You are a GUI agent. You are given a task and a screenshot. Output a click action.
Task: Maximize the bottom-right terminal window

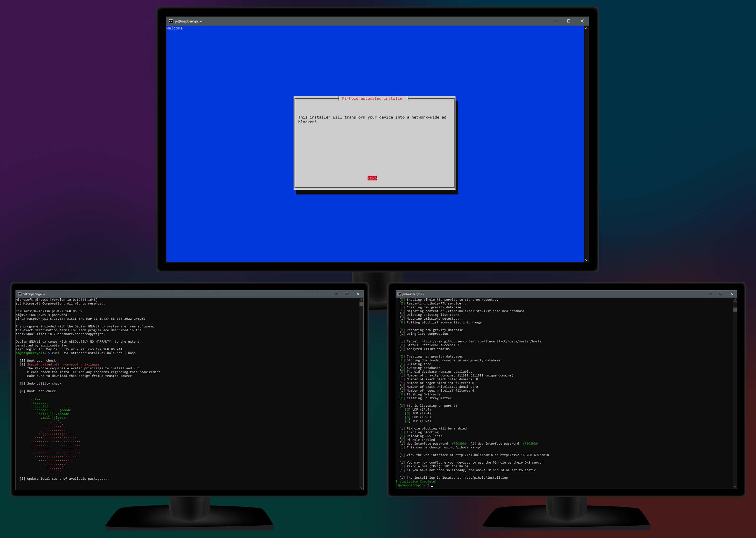[721, 294]
